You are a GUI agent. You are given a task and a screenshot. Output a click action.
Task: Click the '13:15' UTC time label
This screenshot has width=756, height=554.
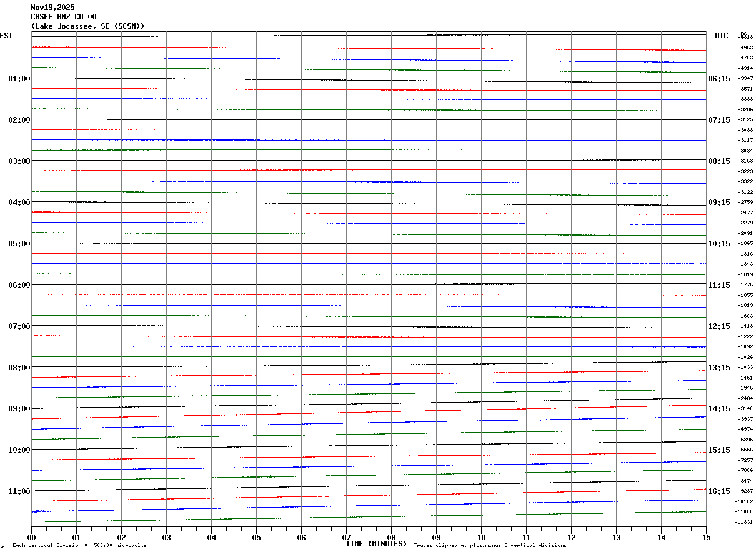click(719, 368)
